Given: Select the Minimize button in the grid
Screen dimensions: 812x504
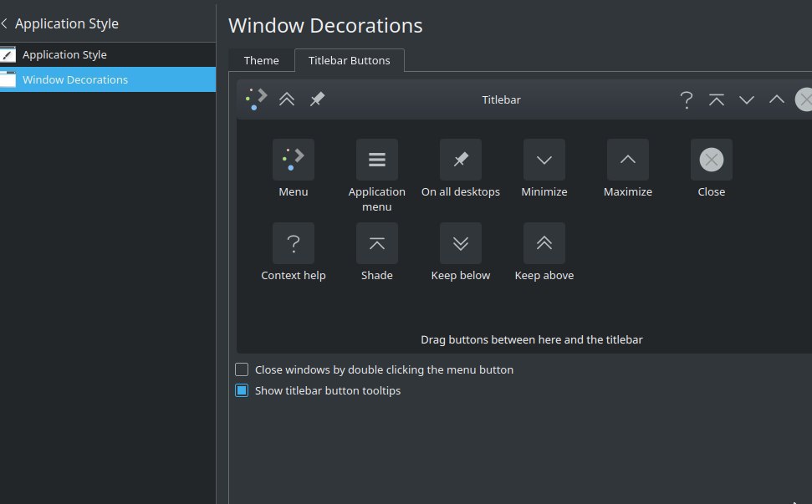Looking at the screenshot, I should pos(544,160).
